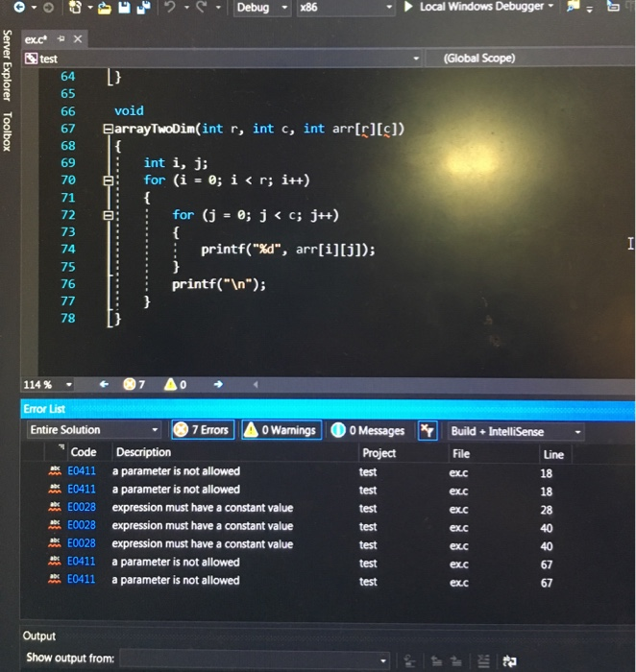Collapse the for loop at line 70
This screenshot has height=672, width=636.
coord(108,180)
